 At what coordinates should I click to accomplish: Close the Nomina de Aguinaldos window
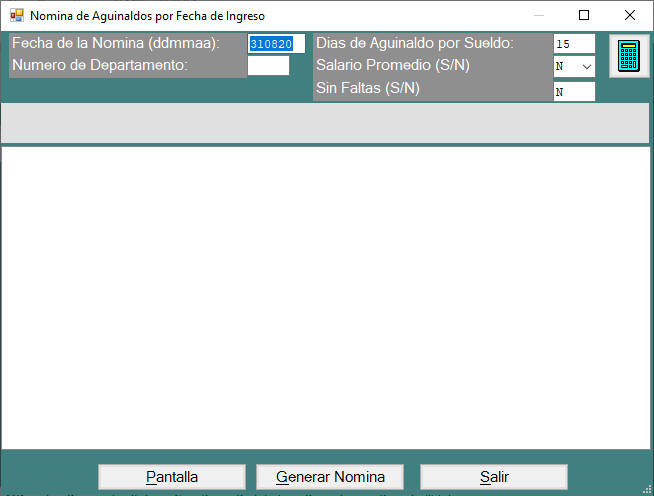coord(629,16)
